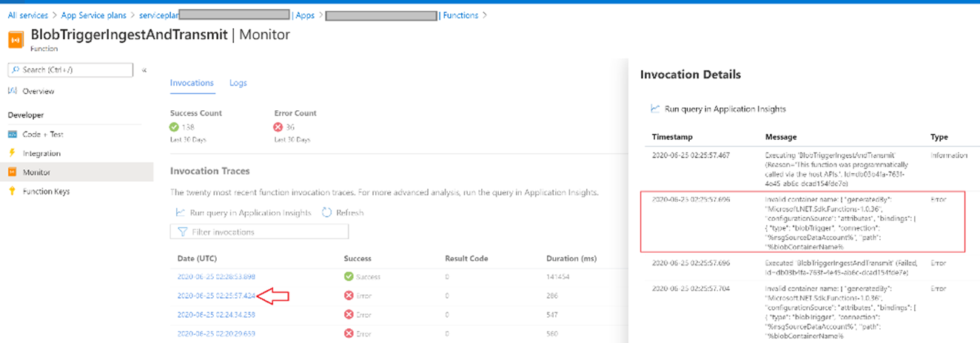Click the Function Keys key icon
The height and width of the screenshot is (343, 980).
(x=12, y=191)
